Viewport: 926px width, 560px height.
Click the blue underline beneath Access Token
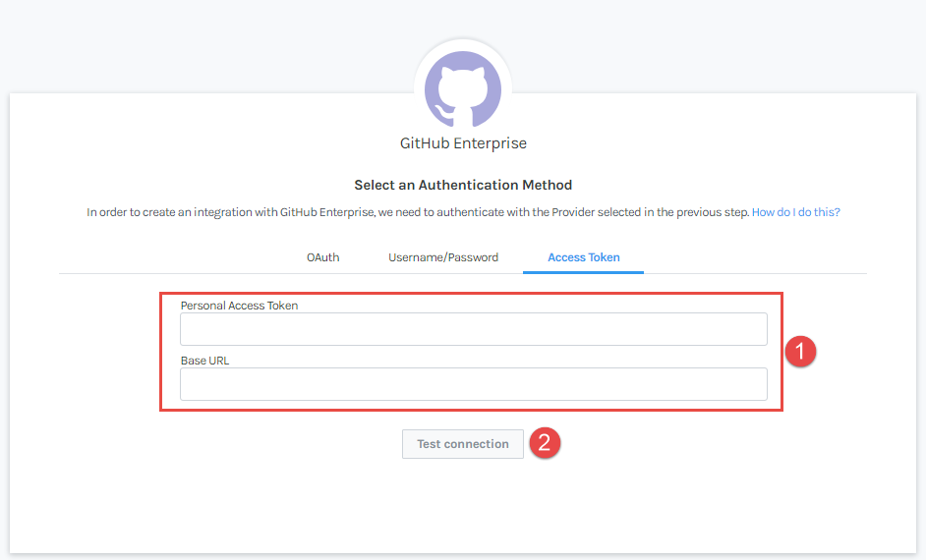[x=584, y=272]
